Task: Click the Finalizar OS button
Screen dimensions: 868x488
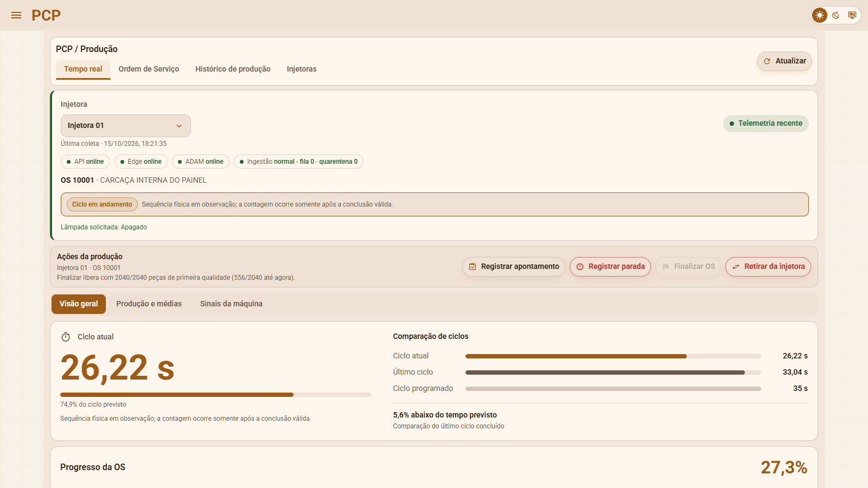Action: click(x=688, y=267)
